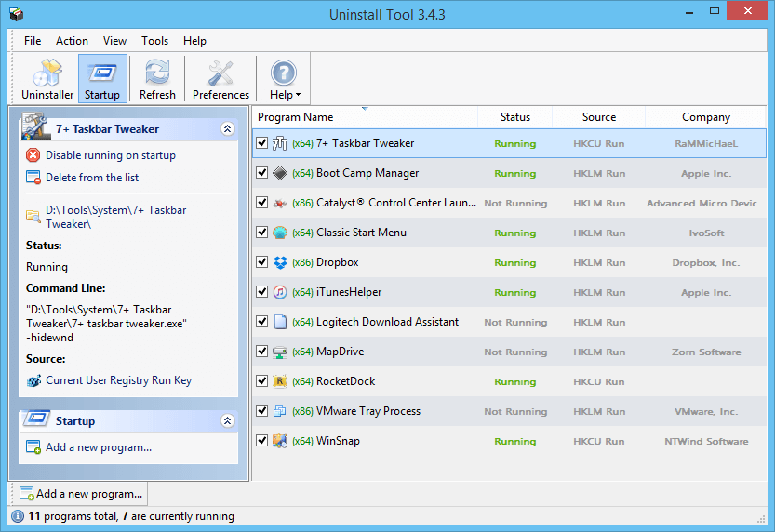This screenshot has height=532, width=775.
Task: Sort by the Source column header
Action: click(598, 117)
